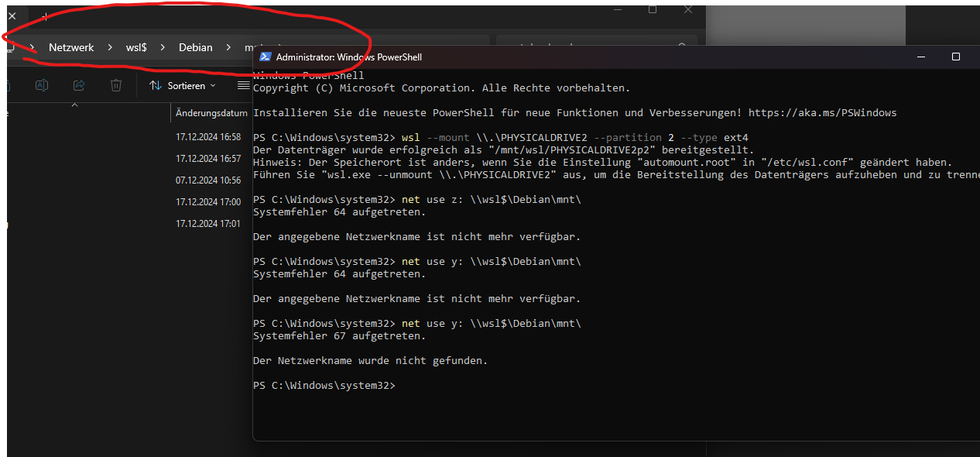
Task: Select wsl$ in the address breadcrumb
Action: [x=137, y=47]
